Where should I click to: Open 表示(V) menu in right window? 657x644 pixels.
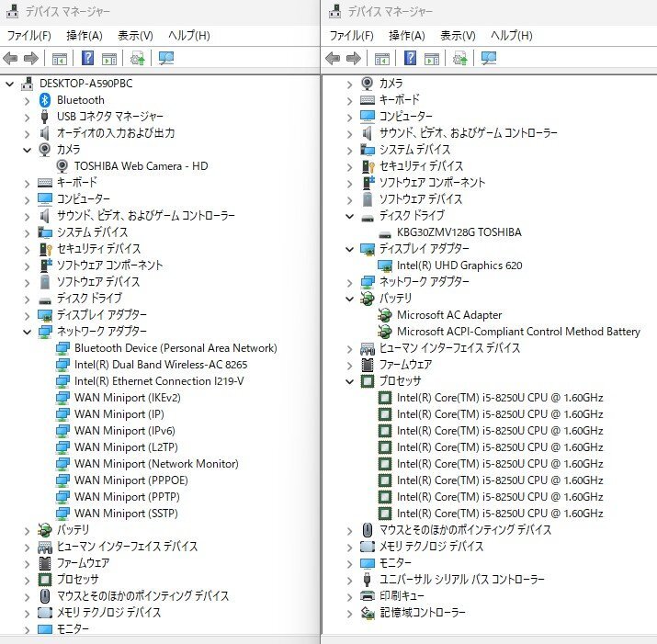point(458,36)
